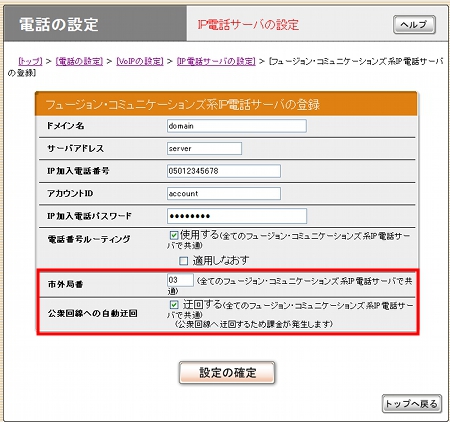
Task: Click the IP加入電話番号 field
Action: [224, 171]
